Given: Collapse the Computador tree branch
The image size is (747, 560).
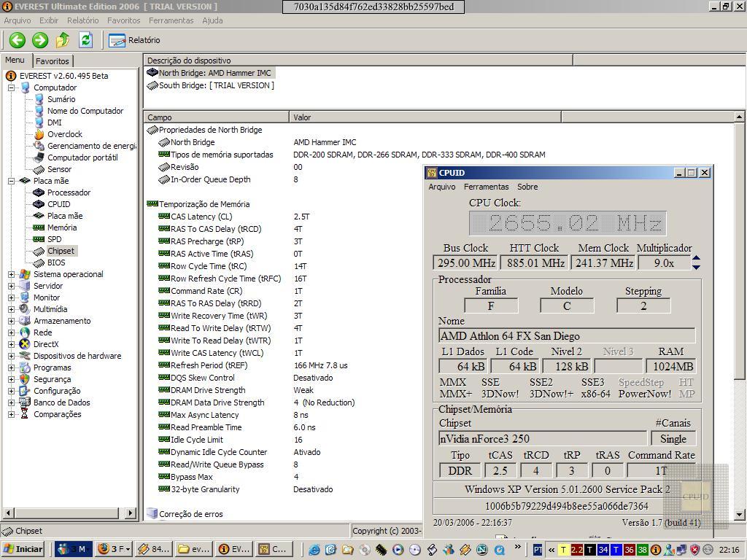Looking at the screenshot, I should coord(12,87).
